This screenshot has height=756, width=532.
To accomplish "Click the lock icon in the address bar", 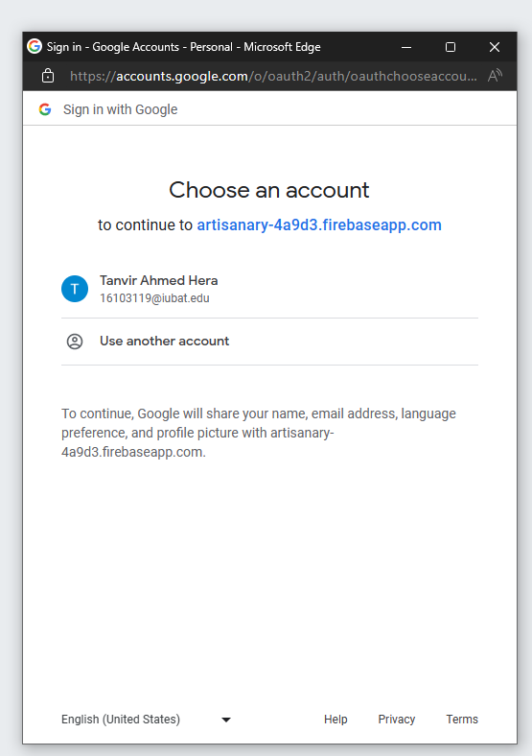I will click(48, 76).
